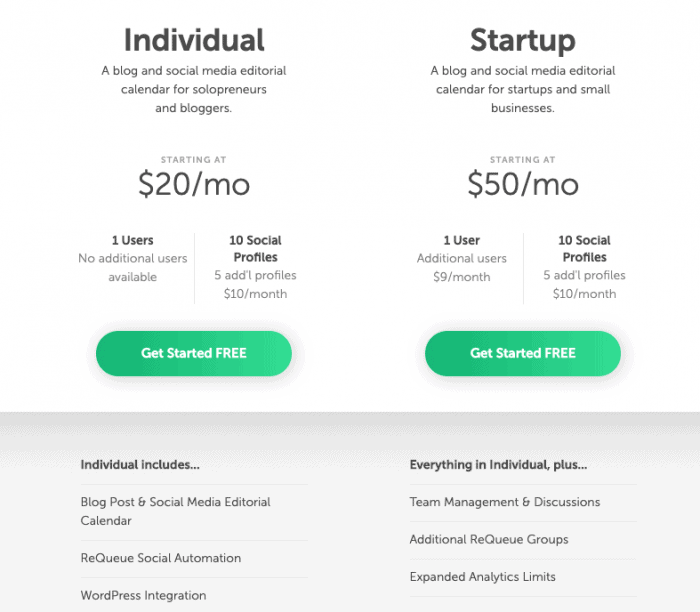Click the "1 Users" label in Individual plan
Screen dimensions: 700x612
pyautogui.click(x=132, y=240)
